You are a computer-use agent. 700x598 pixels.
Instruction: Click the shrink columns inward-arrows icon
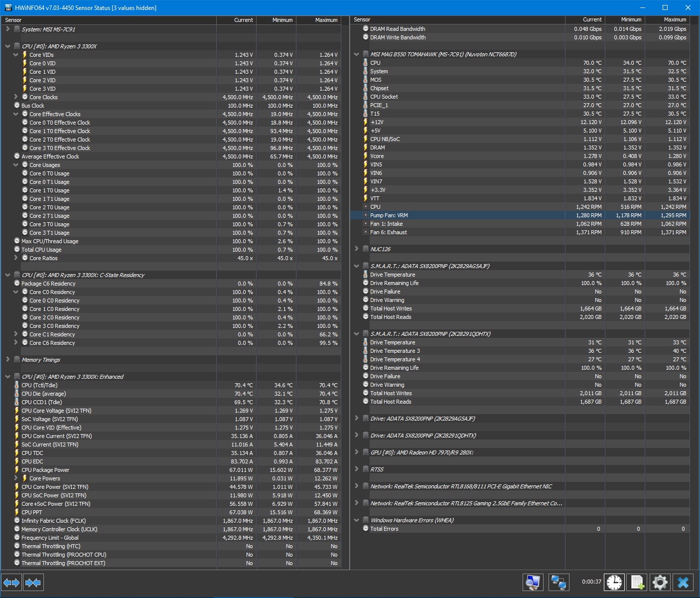point(33,582)
